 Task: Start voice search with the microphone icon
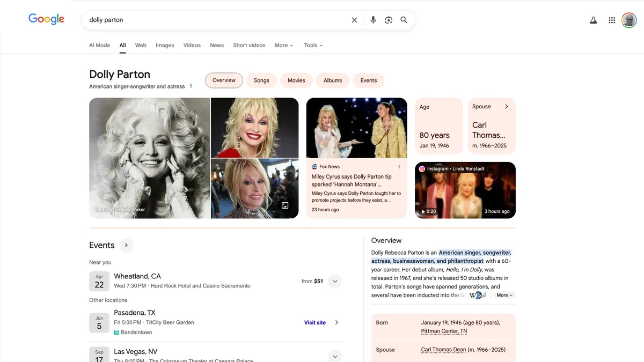tap(373, 19)
